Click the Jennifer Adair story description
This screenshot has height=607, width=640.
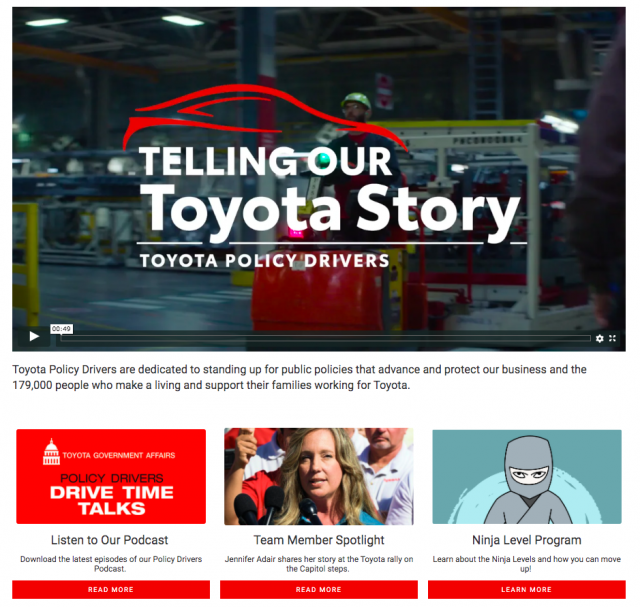319,564
